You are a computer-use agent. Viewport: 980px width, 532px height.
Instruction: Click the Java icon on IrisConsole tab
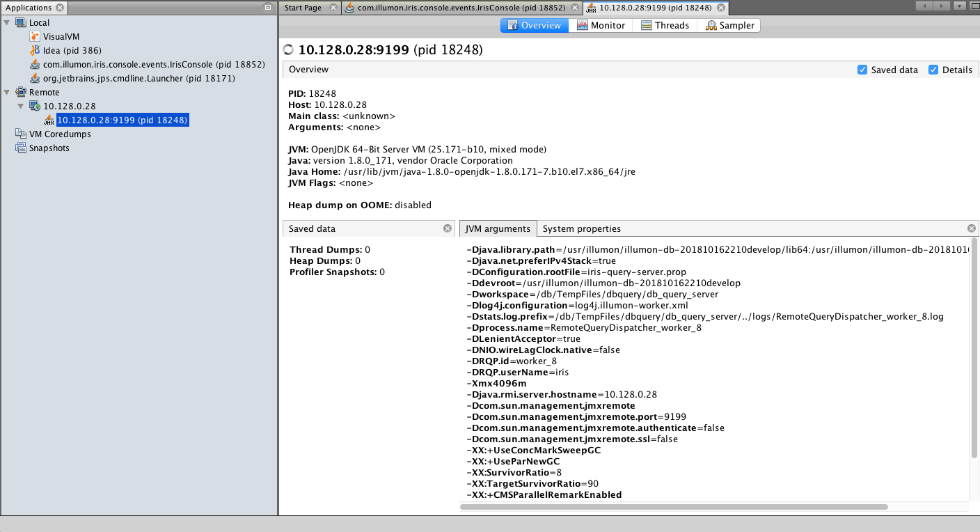(350, 8)
